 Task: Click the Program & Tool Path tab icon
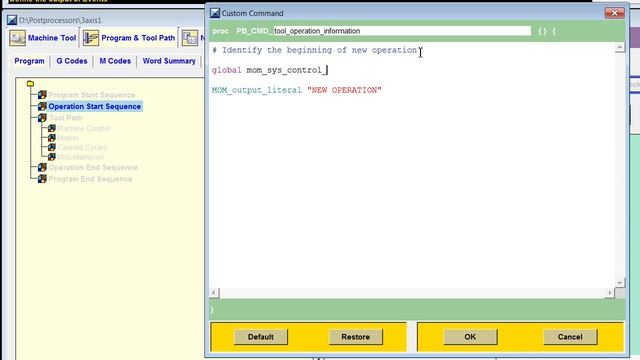(x=91, y=38)
